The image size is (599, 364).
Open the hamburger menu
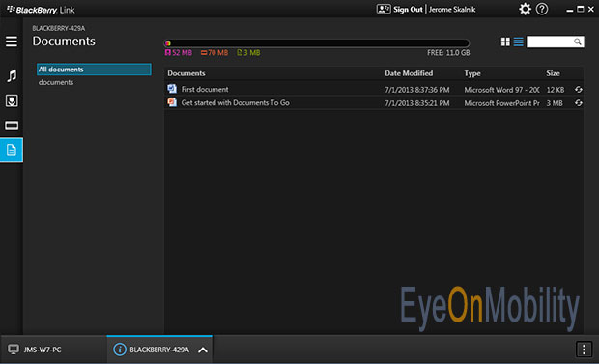point(12,42)
